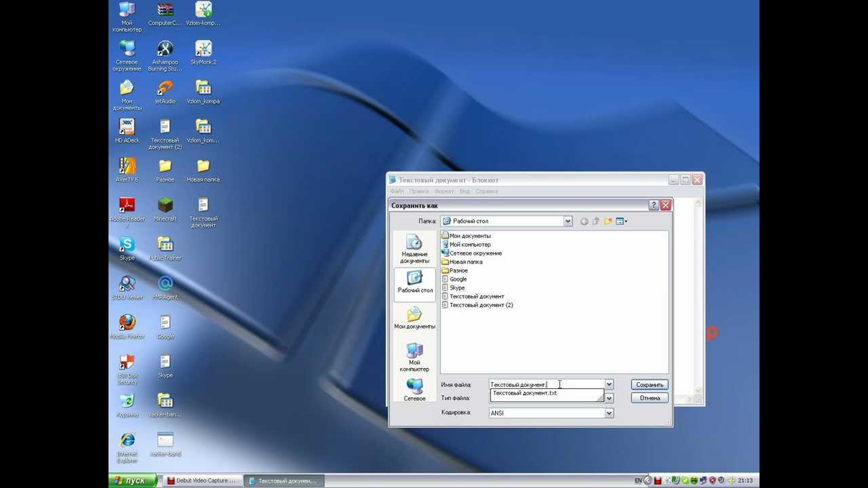Image resolution: width=868 pixels, height=488 pixels.
Task: Select Текстовый документ (2) desktop file icon
Action: [x=165, y=135]
